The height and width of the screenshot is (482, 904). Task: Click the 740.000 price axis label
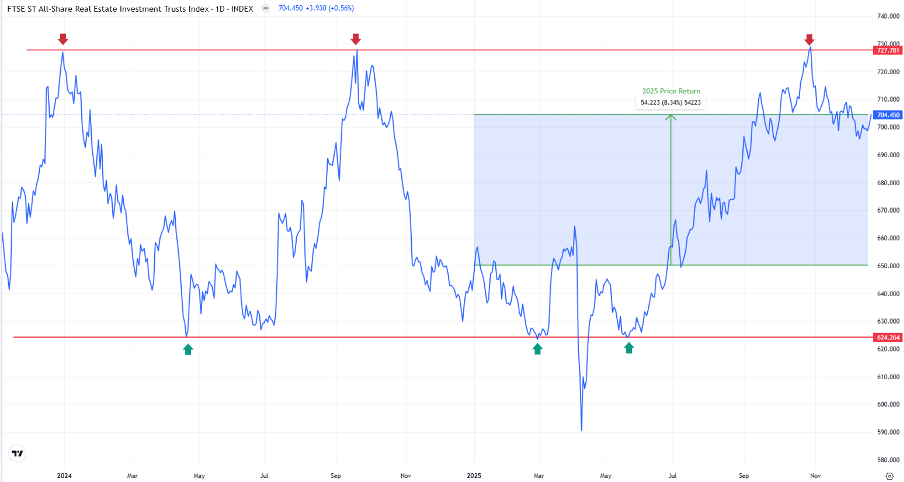[888, 16]
